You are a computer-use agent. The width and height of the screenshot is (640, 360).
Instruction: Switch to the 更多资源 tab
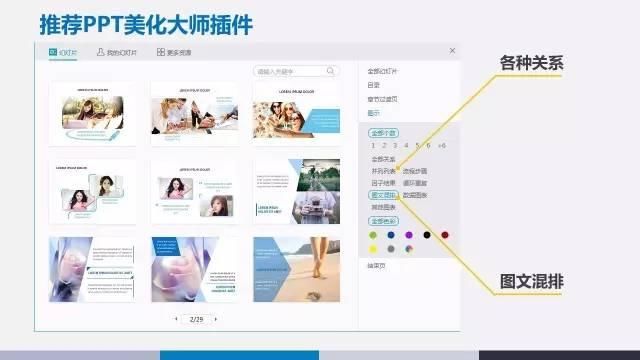[x=174, y=52]
